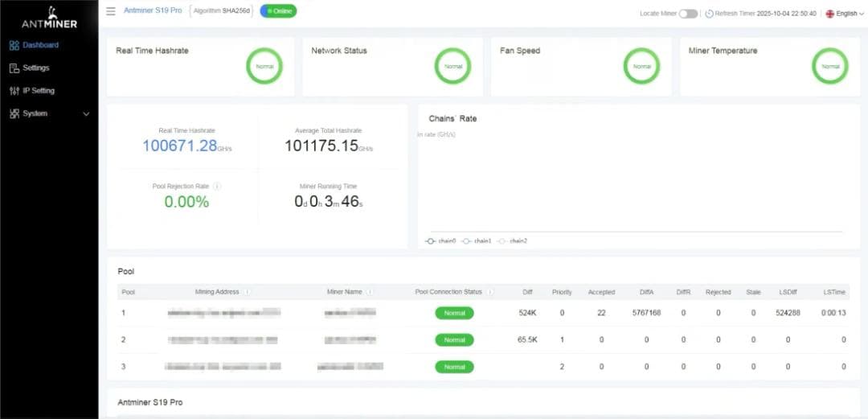The height and width of the screenshot is (419, 868).
Task: Click Algorithm SHA256d label
Action: click(x=222, y=11)
